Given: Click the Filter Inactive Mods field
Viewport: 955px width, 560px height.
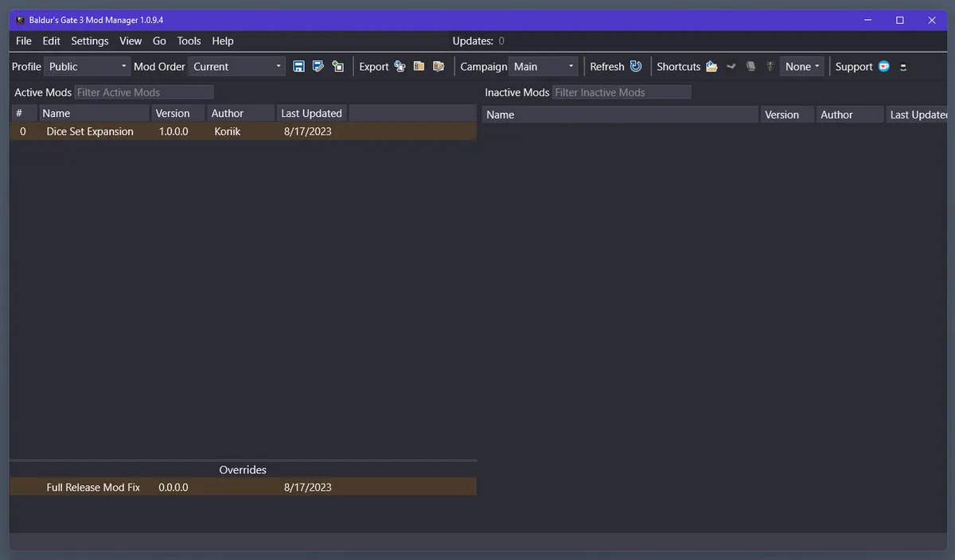Looking at the screenshot, I should coord(622,92).
